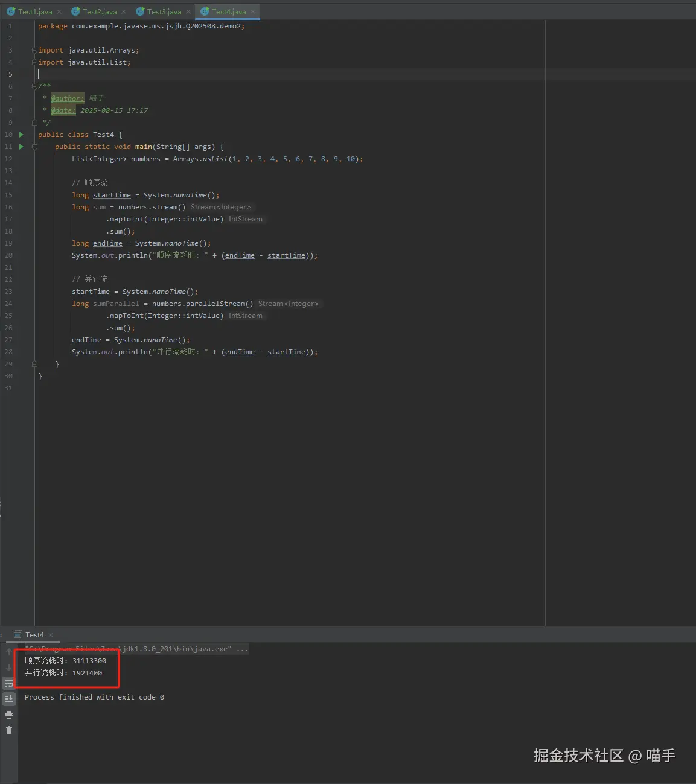Click 'Process finished with exit code 0'
696x784 pixels.
[x=94, y=697]
